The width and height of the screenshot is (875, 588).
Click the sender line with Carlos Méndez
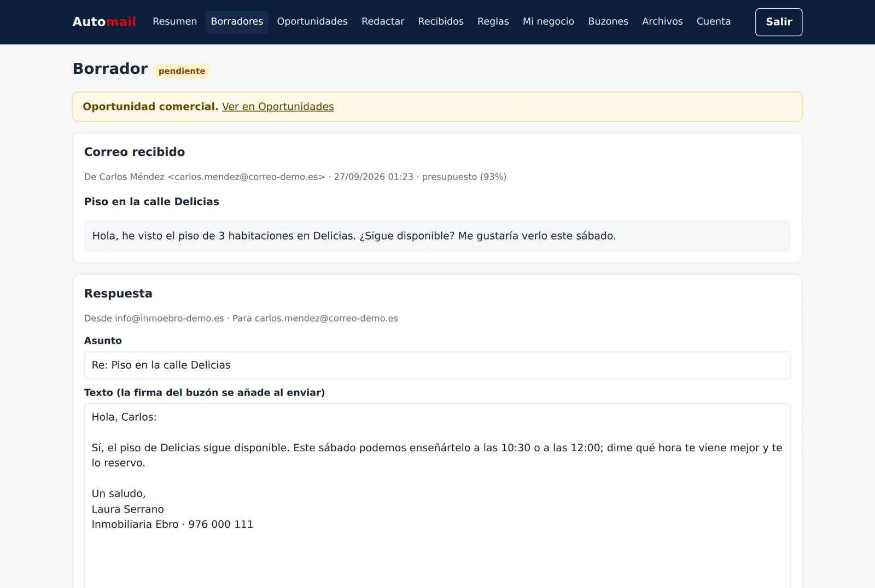point(295,177)
